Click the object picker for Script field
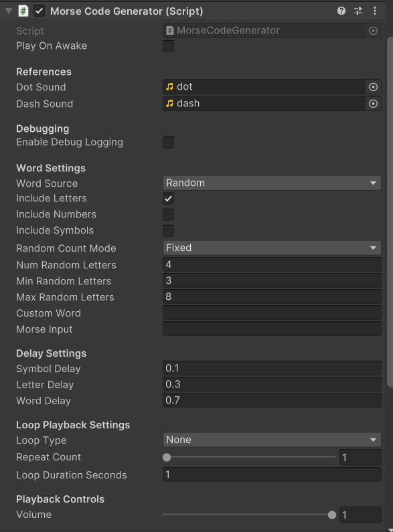Viewport: 393px width, 532px height. tap(373, 31)
